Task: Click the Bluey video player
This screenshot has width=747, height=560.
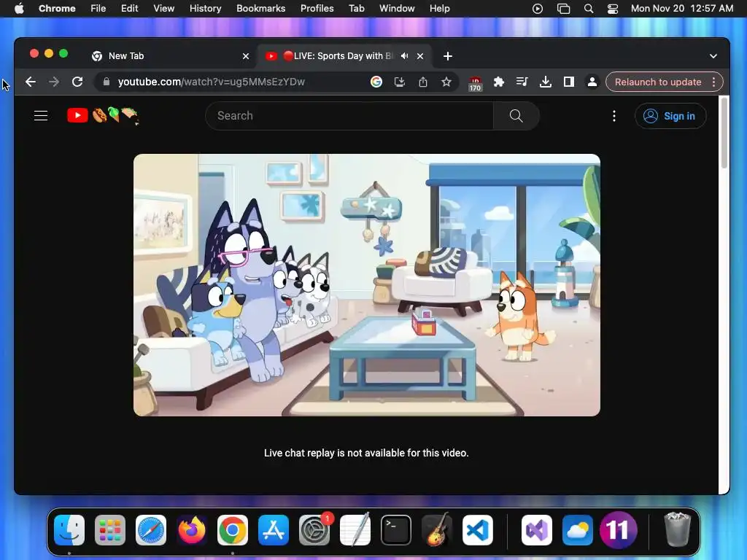Action: pos(366,285)
